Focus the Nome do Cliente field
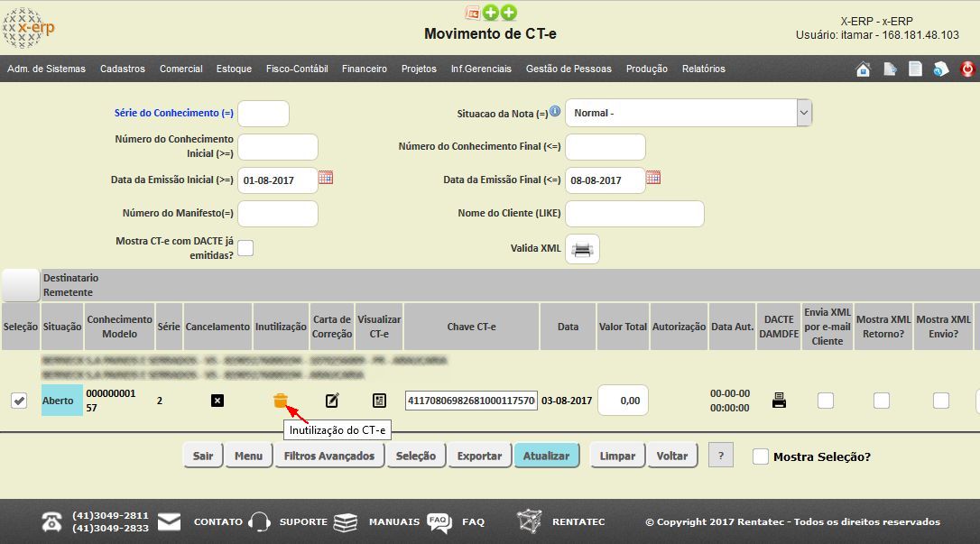The image size is (980, 544). click(634, 214)
